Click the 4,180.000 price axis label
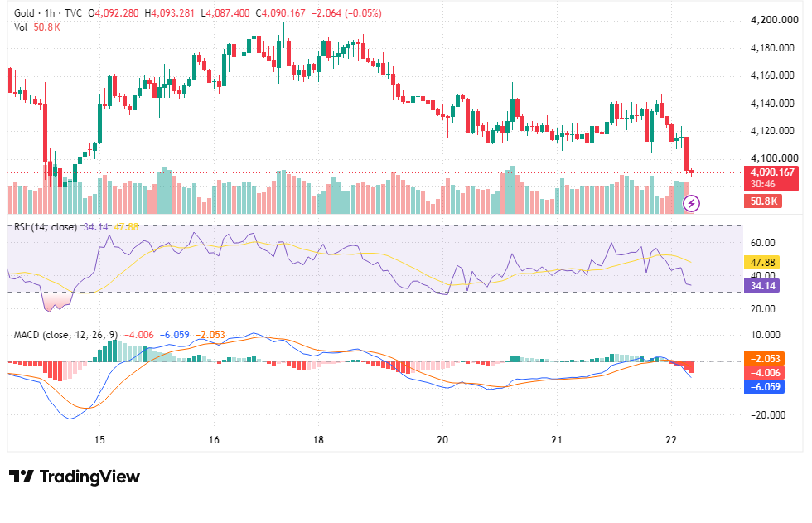 coord(772,48)
